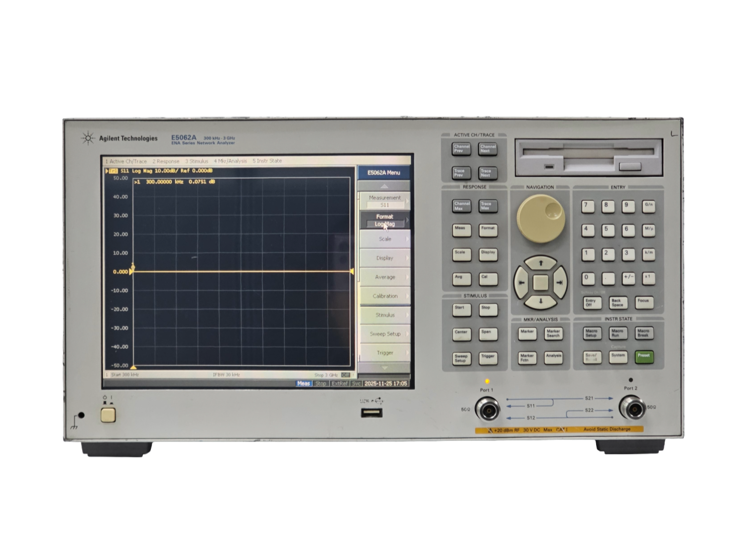Viewport: 747px width, 560px height.
Task: Push the Entry Off key
Action: coord(592,303)
